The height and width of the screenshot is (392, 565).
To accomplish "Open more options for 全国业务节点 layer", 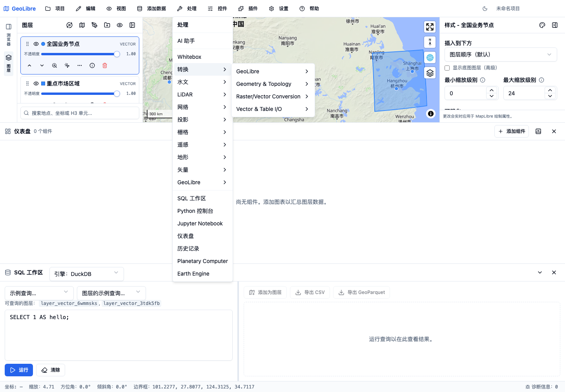I will (80, 65).
